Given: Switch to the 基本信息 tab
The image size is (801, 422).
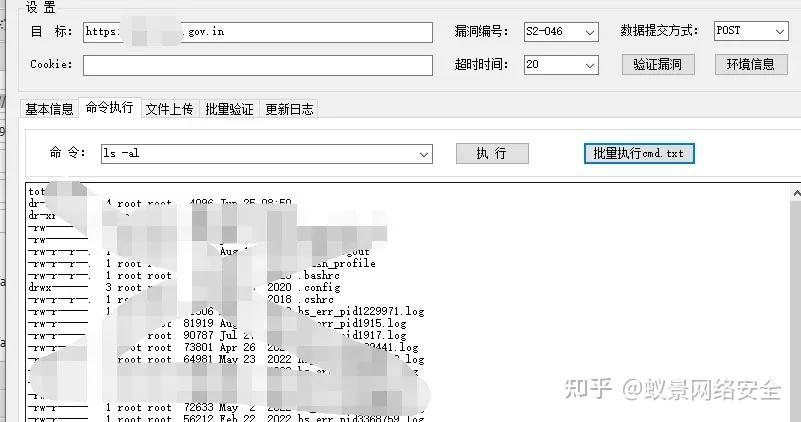Looking at the screenshot, I should coord(49,109).
